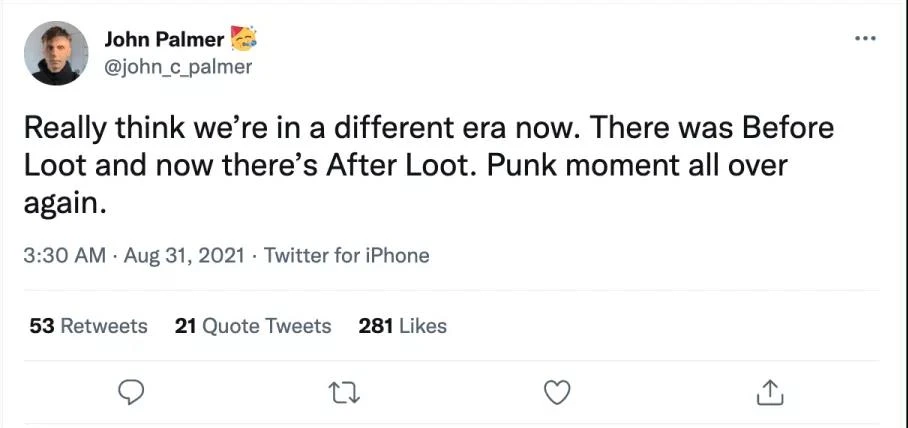This screenshot has width=908, height=428.
Task: Open the share upload arrow icon
Action: pos(770,392)
